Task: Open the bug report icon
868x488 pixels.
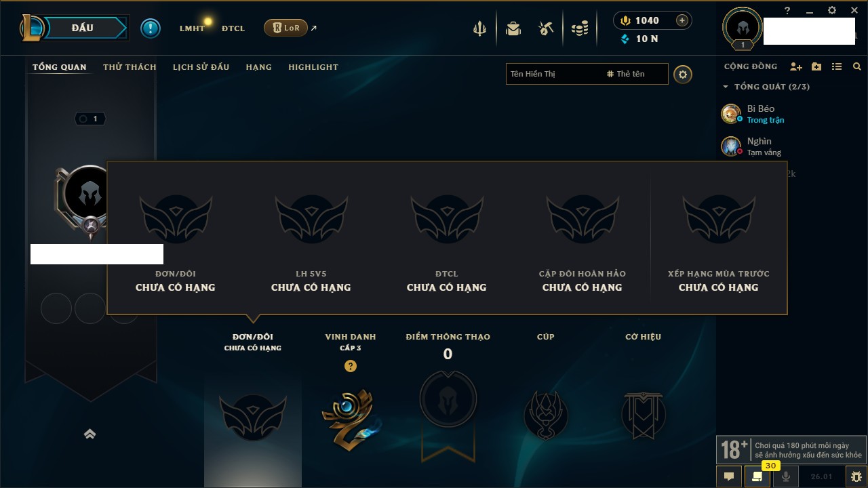Action: coord(856,476)
